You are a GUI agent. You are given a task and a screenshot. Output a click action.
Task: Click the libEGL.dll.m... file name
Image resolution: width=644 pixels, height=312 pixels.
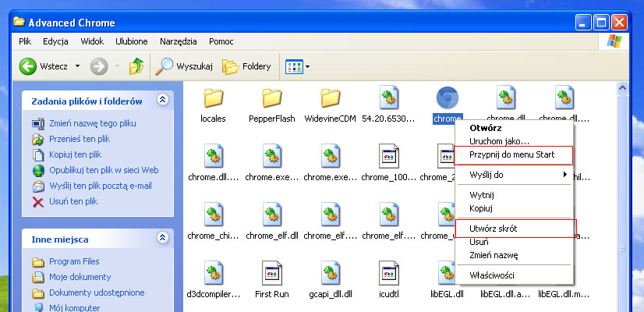point(564,294)
